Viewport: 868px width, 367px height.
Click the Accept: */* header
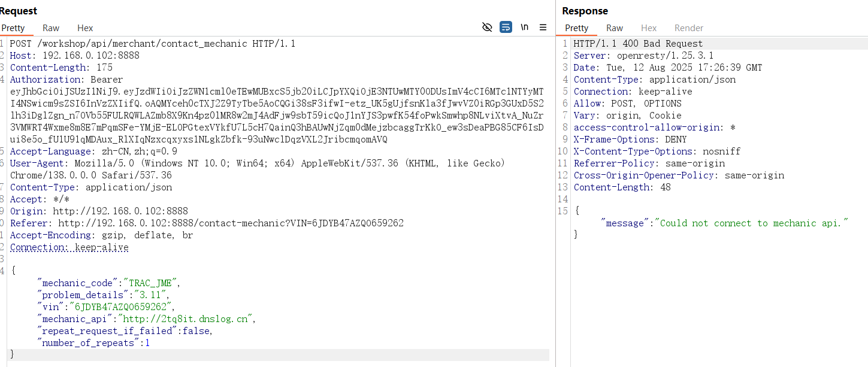tap(40, 199)
